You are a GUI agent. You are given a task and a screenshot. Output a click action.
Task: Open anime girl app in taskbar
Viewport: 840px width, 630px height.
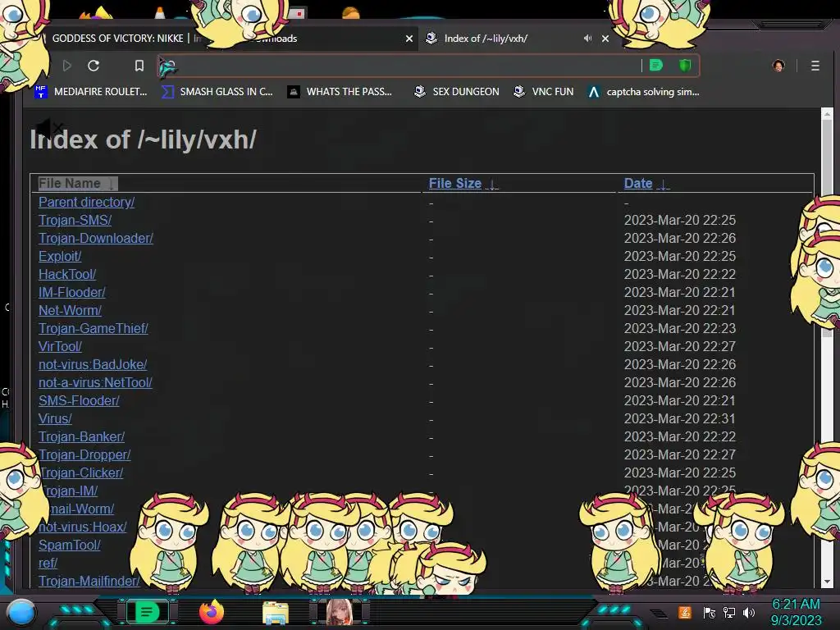pos(339,612)
